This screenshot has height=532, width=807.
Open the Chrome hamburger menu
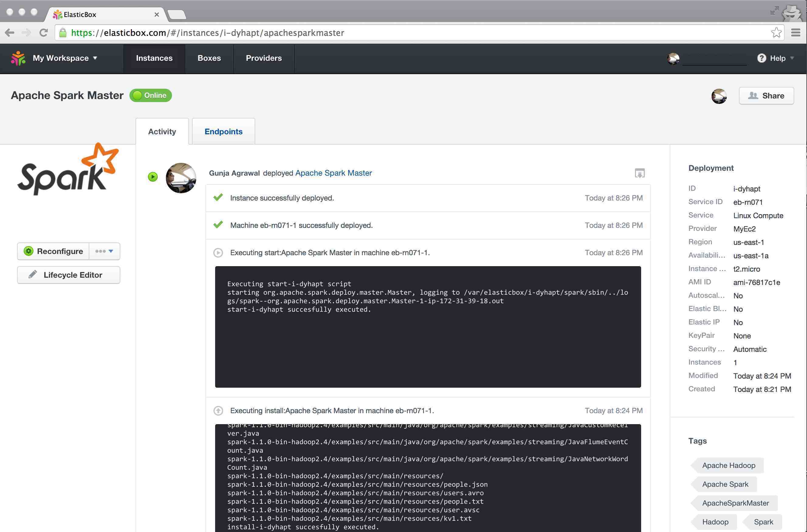coord(796,33)
